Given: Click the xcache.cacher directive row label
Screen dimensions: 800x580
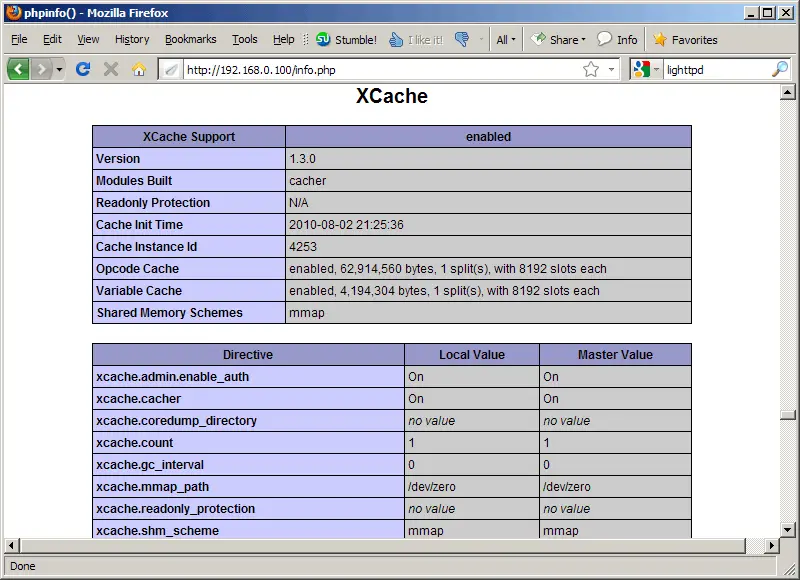Looking at the screenshot, I should (139, 398).
